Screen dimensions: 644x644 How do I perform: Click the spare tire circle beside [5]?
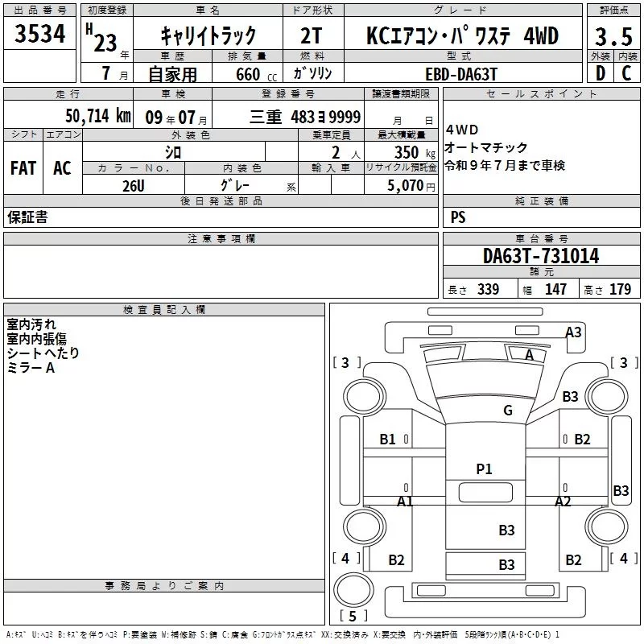[353, 589]
